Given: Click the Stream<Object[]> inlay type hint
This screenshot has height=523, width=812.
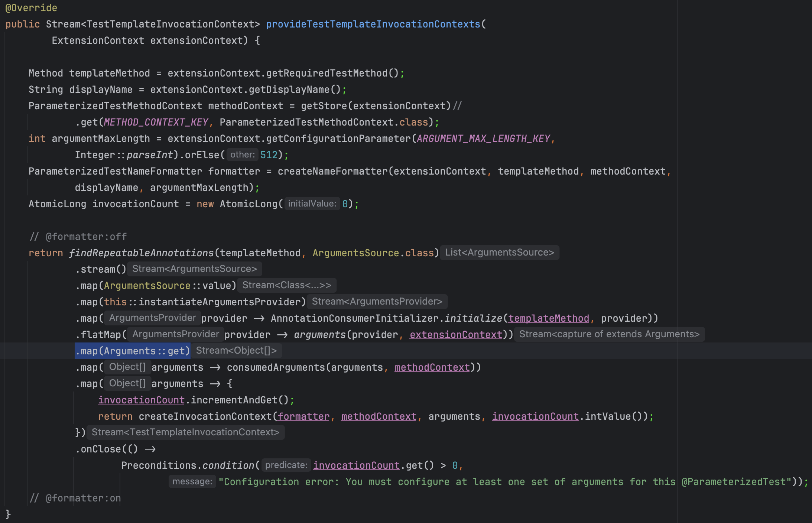Looking at the screenshot, I should click(x=236, y=351).
